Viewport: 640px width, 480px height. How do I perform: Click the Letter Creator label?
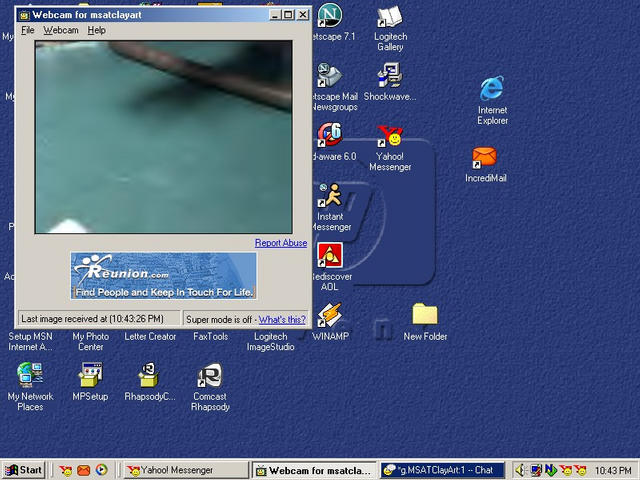point(150,337)
